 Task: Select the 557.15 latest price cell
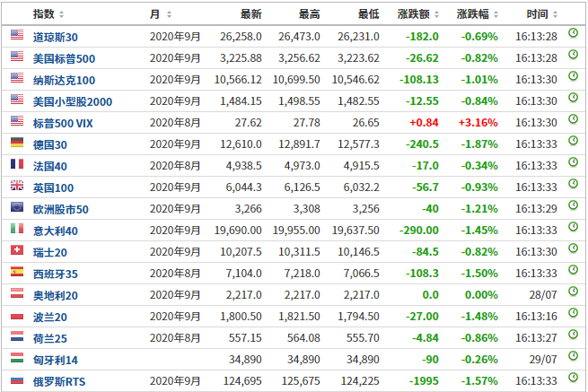point(245,338)
